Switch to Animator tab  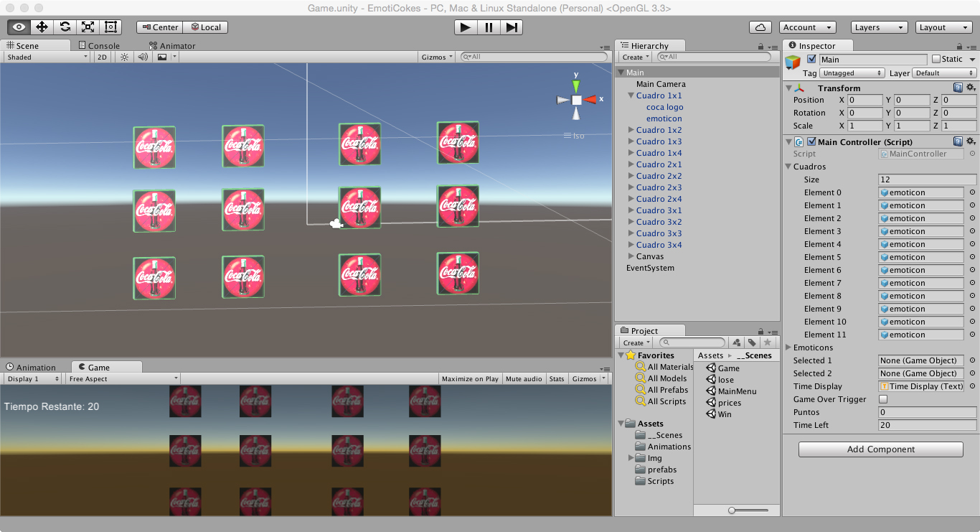172,45
